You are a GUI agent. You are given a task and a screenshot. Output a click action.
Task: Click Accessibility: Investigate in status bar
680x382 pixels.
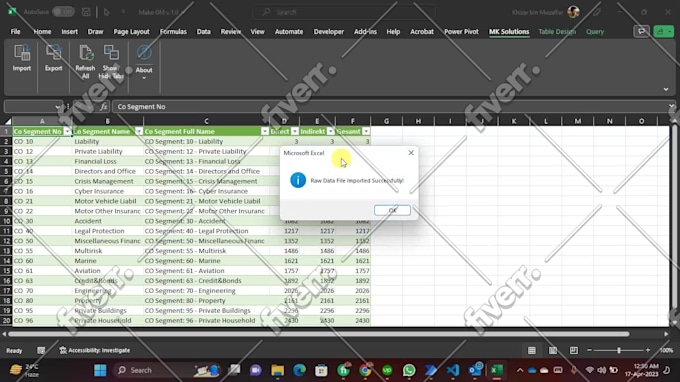coord(95,350)
